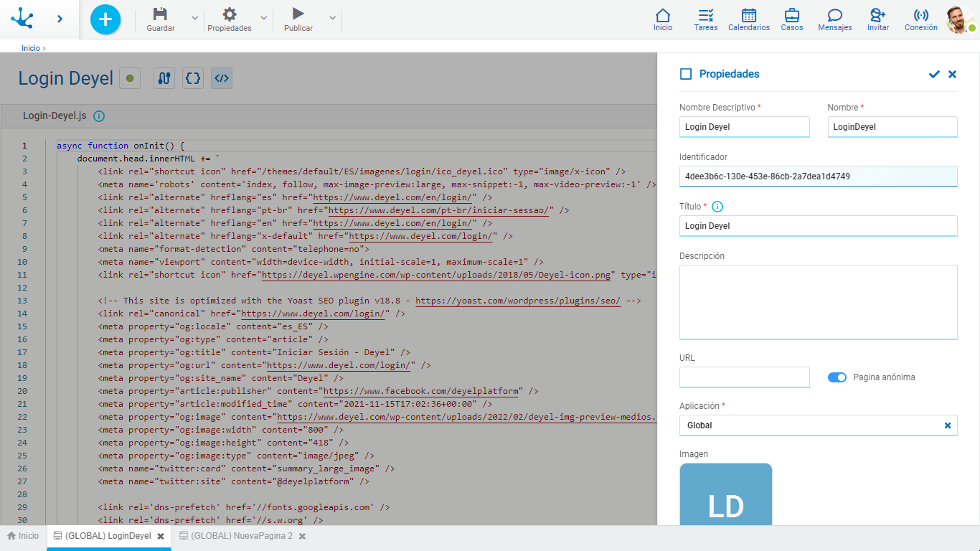
Task: Open the Guardar dropdown arrow
Action: pyautogui.click(x=195, y=18)
